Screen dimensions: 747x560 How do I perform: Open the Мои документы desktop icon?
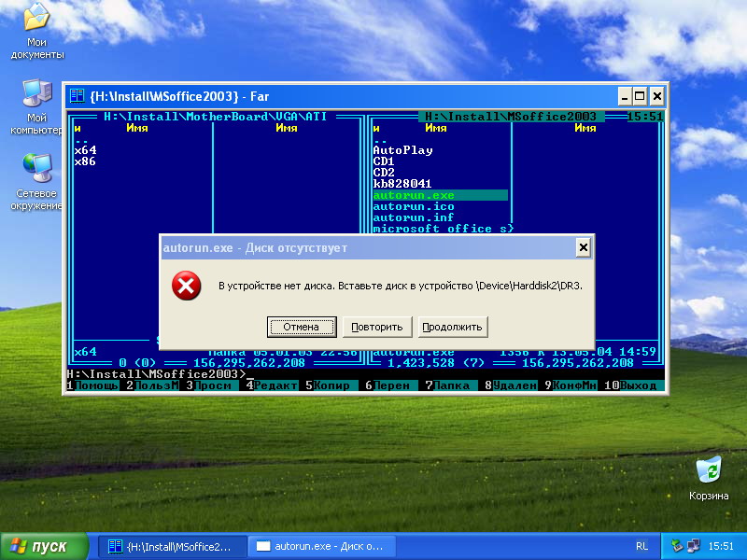[x=37, y=31]
